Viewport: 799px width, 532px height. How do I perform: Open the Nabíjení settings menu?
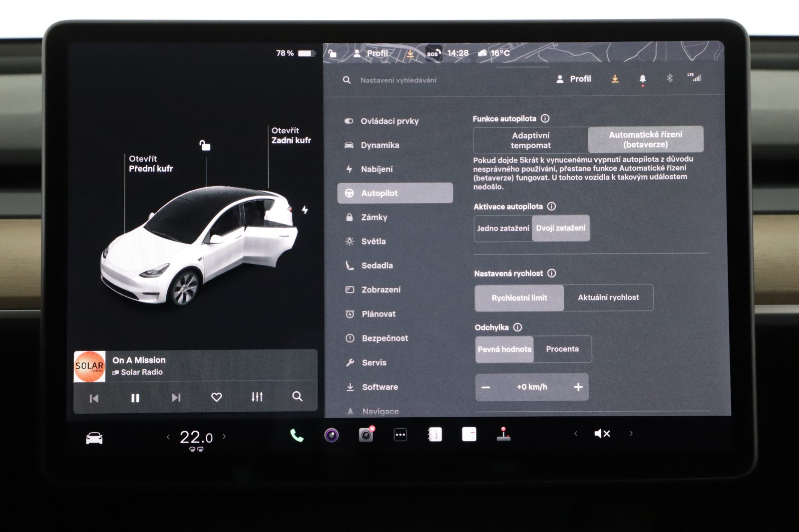click(x=377, y=169)
